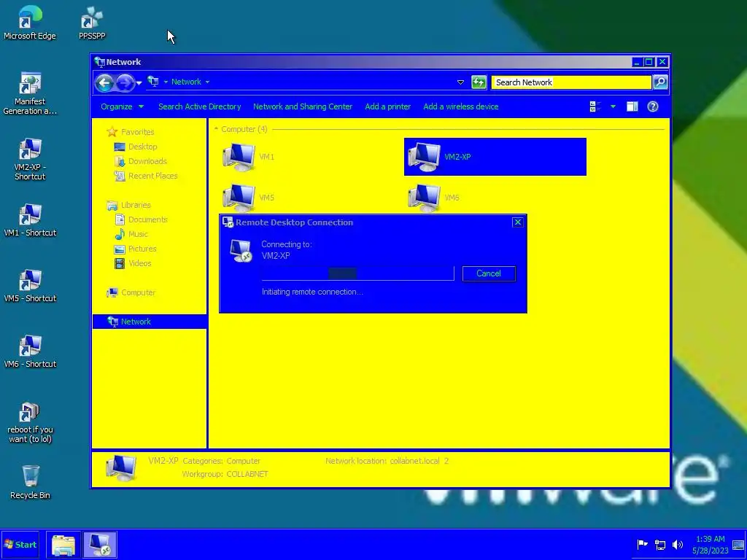Expand the arrow after Network in breadcrumb
Screen dimensions: 747x560
click(207, 82)
